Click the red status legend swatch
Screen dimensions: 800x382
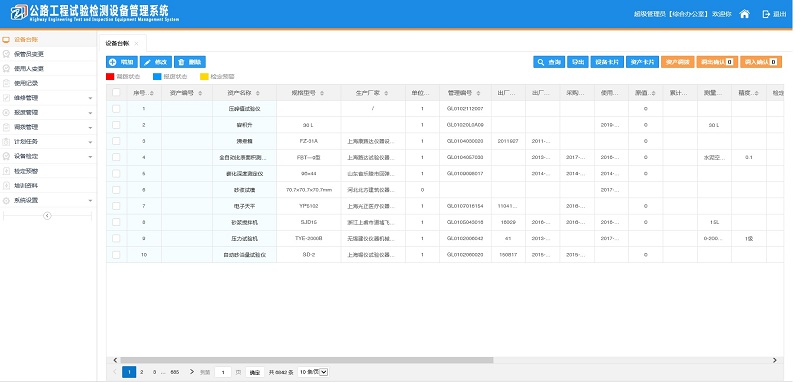coord(110,77)
